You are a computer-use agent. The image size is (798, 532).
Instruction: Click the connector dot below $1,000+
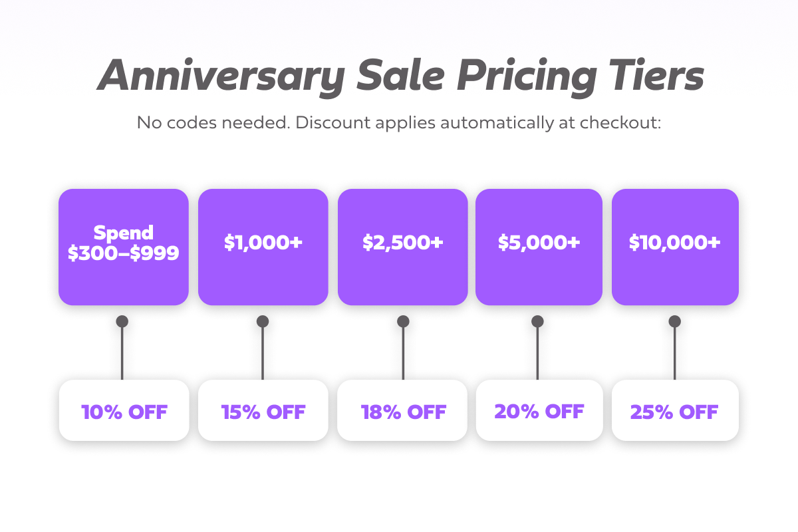pyautogui.click(x=263, y=322)
